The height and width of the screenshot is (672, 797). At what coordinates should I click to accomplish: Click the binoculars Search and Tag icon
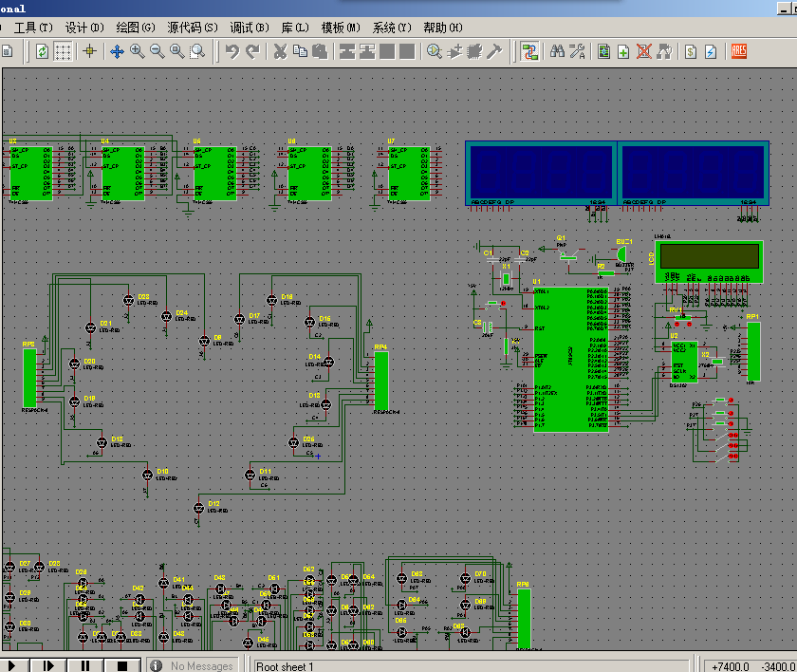pyautogui.click(x=558, y=51)
